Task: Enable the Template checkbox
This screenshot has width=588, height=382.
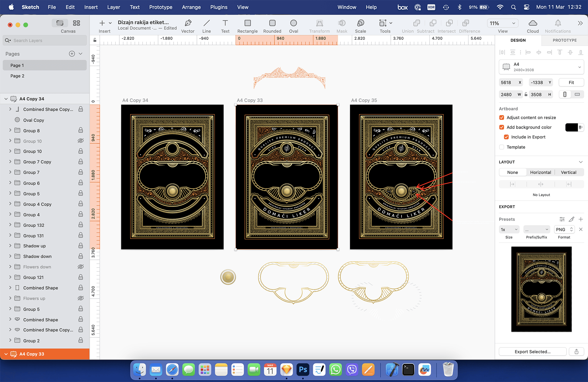Action: pos(502,147)
